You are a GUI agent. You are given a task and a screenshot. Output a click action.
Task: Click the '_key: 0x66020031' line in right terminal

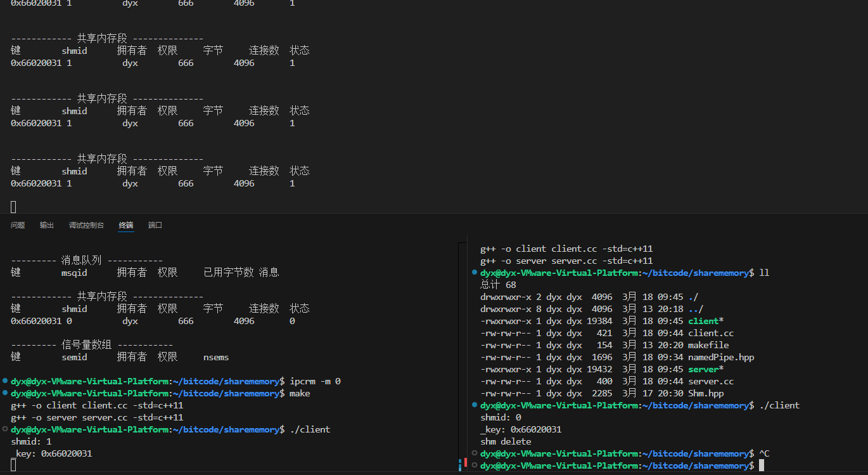point(521,429)
